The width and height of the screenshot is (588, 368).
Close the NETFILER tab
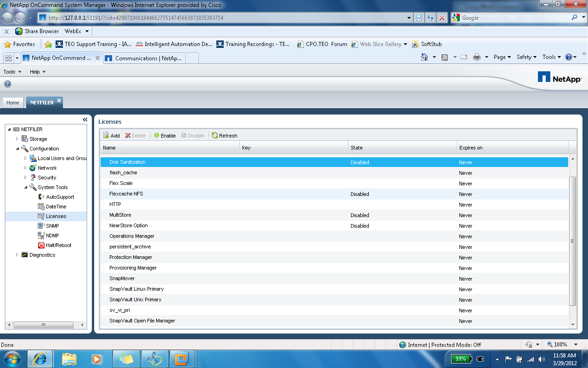tap(59, 101)
